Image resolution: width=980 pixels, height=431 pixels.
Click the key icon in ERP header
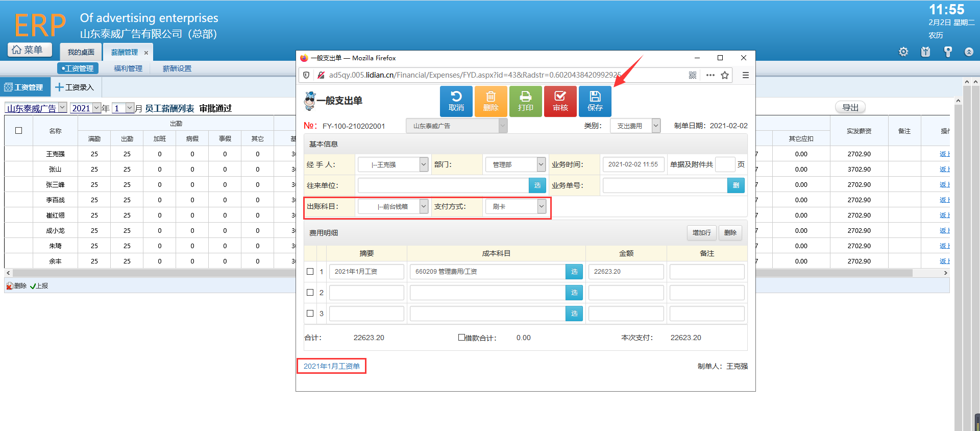point(948,52)
